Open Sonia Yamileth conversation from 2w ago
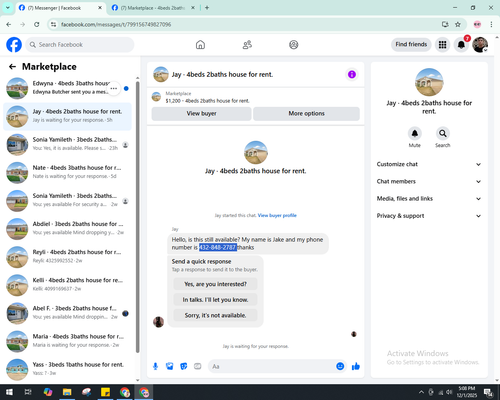Screen dimensions: 500x400 68,201
